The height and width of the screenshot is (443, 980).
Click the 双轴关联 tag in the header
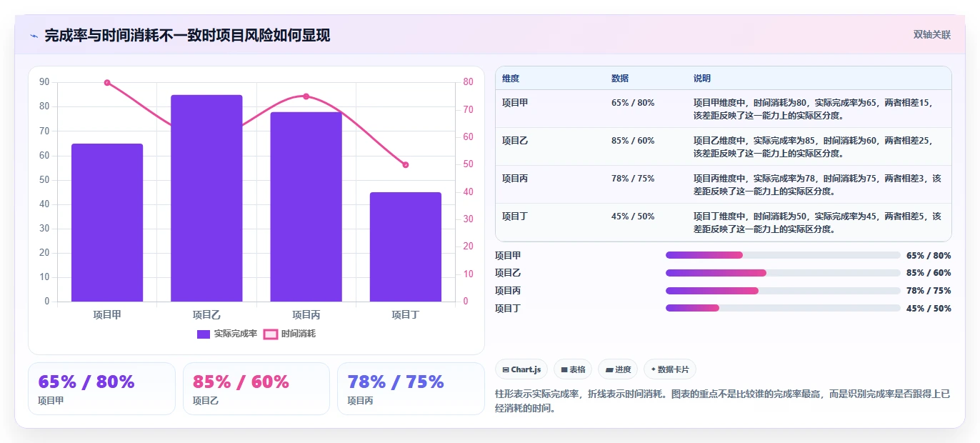931,34
